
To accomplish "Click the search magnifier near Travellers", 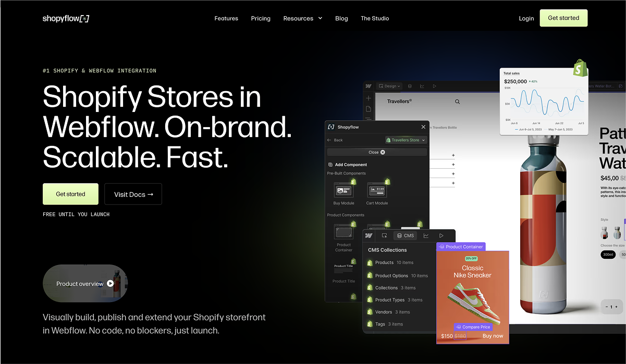I will coord(457,101).
